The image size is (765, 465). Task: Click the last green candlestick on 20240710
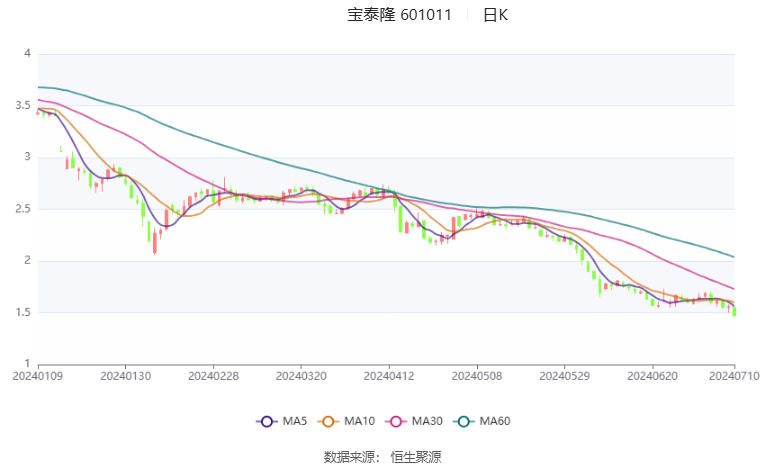[734, 311]
